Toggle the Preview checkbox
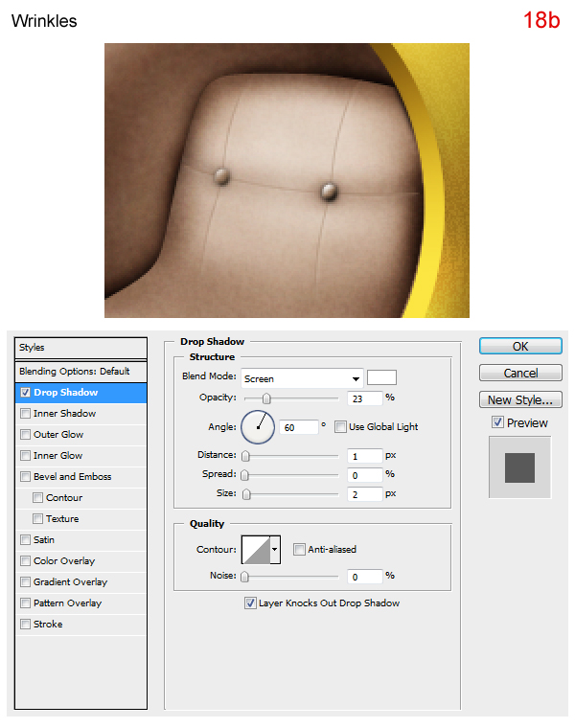The height and width of the screenshot is (728, 575). click(x=496, y=422)
